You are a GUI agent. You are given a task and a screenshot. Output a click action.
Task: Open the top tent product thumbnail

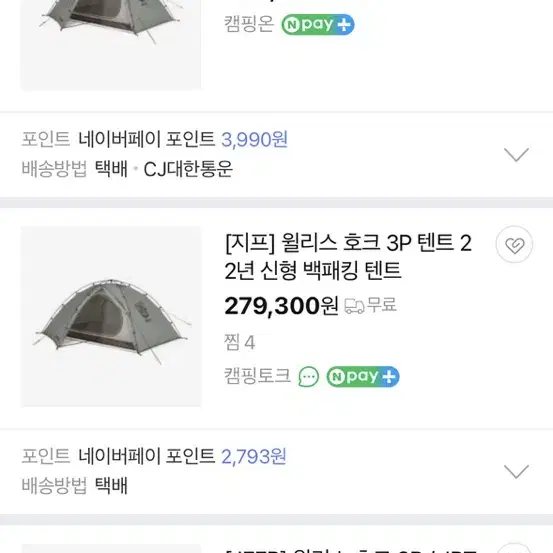[x=111, y=45]
